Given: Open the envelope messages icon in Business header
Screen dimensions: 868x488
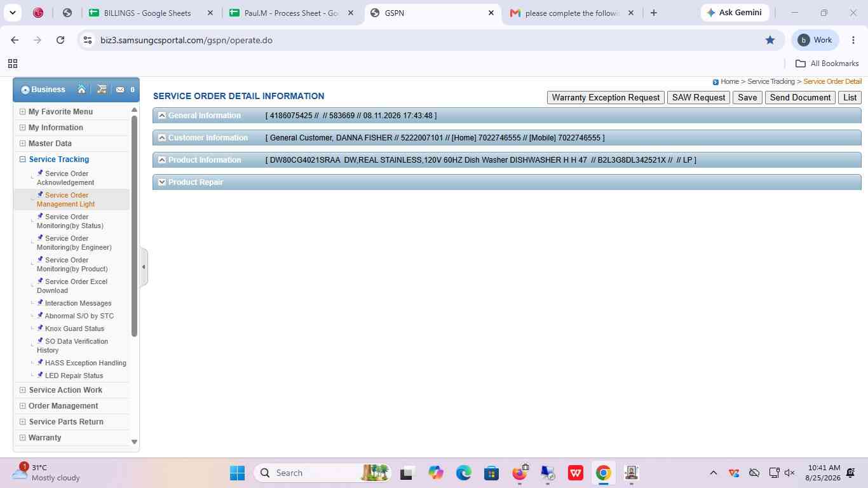Looking at the screenshot, I should (x=120, y=90).
